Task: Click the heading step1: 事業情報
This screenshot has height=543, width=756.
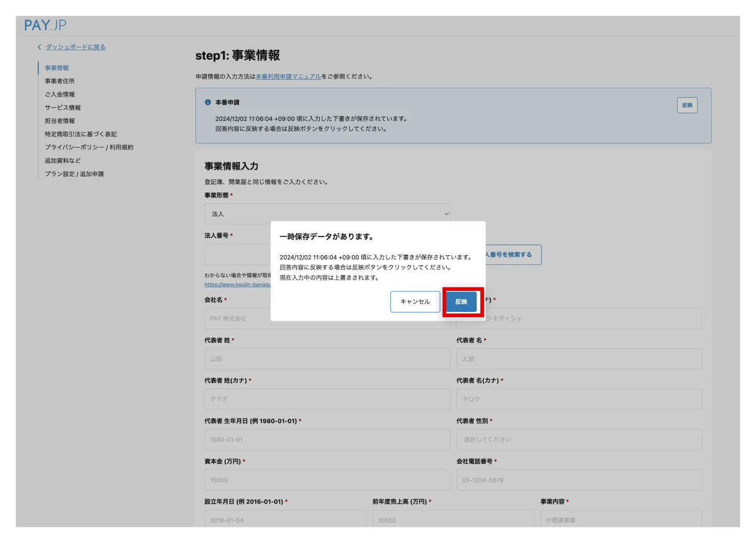Action: click(x=238, y=56)
